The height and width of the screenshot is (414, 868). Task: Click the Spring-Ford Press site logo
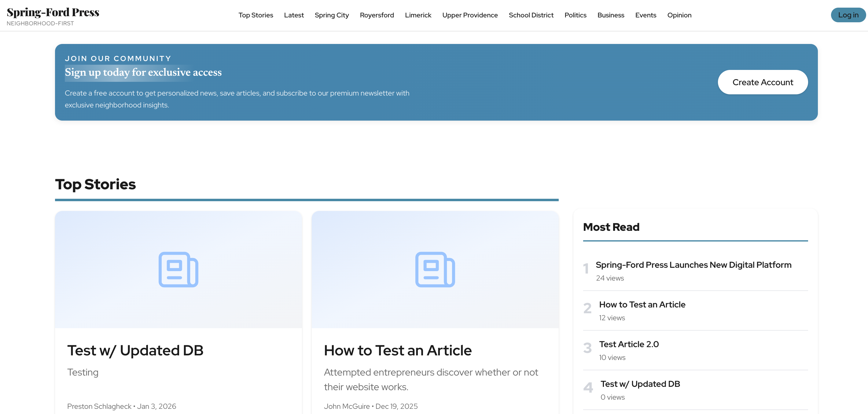tap(53, 13)
